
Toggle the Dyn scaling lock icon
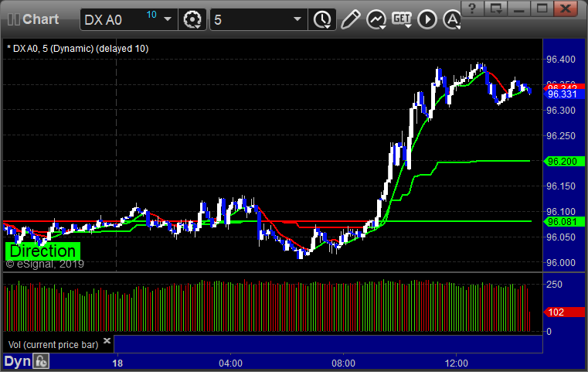(41, 360)
